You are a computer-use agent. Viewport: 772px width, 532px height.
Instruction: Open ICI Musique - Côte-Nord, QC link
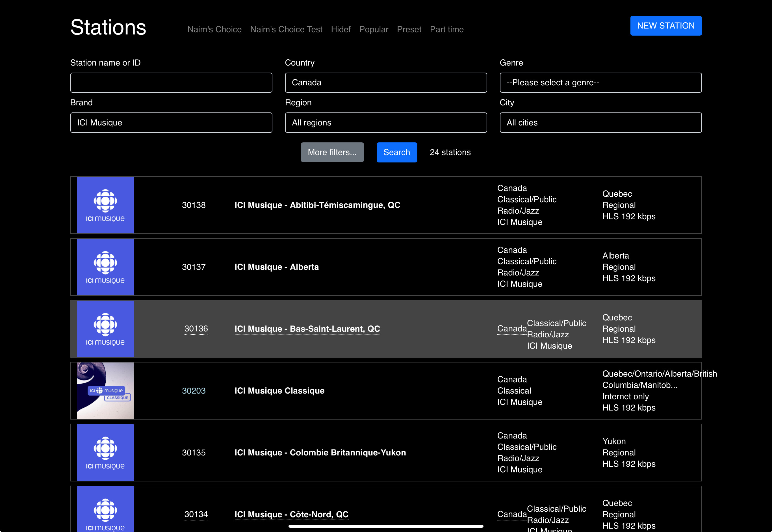tap(291, 514)
